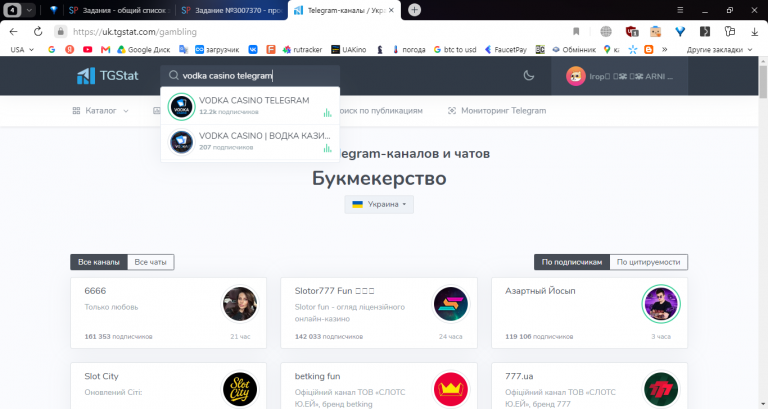Image resolution: width=768 pixels, height=409 pixels.
Task: Sort by По подписчикам
Action: tap(572, 262)
